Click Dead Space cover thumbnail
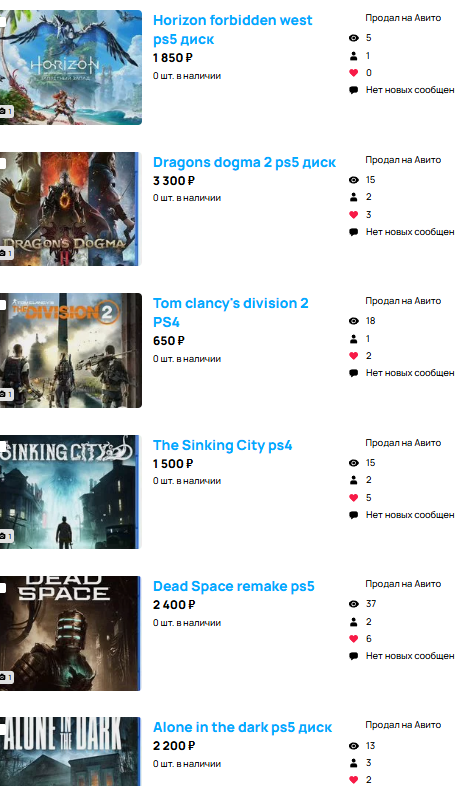455x786 pixels. coord(71,633)
